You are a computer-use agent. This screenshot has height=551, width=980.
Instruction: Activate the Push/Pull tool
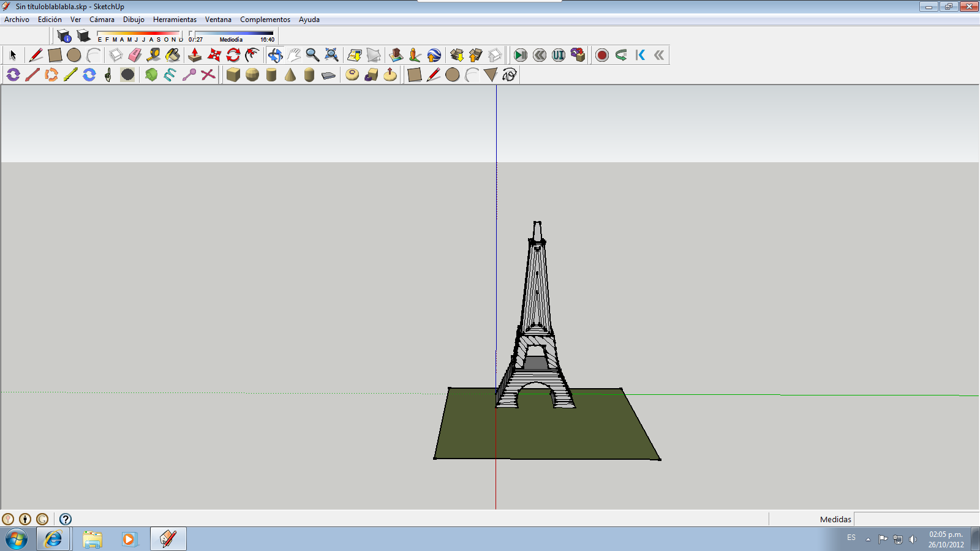click(195, 55)
